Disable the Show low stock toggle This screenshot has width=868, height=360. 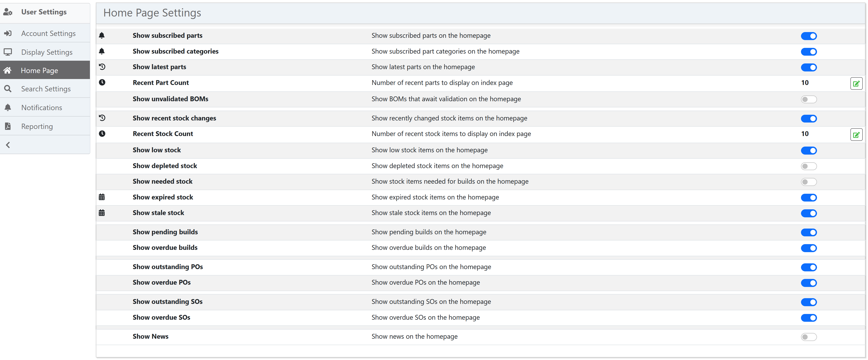click(x=808, y=150)
